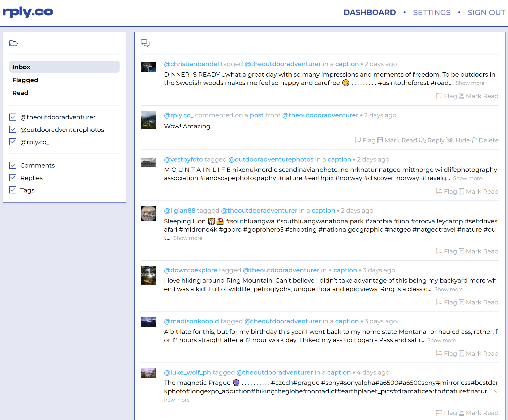
Task: Open @downtoexplore profile link
Action: 190,270
